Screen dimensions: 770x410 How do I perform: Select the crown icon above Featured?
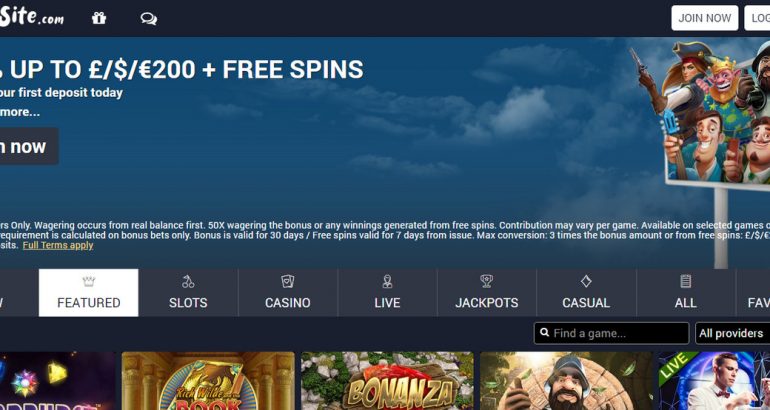88,281
